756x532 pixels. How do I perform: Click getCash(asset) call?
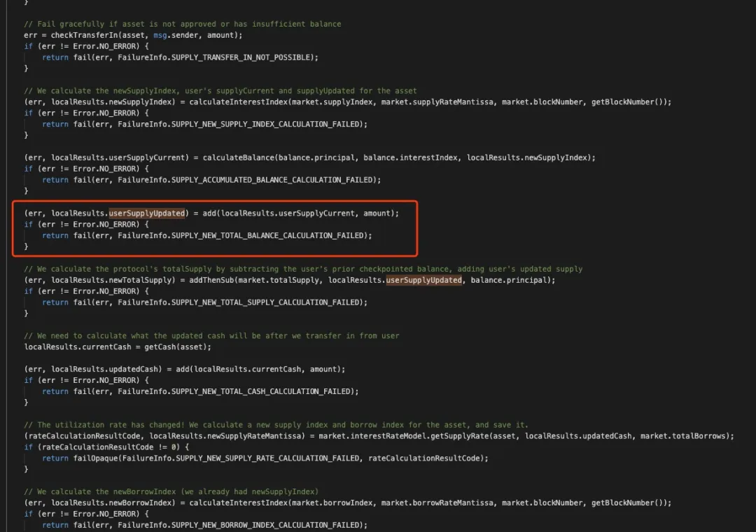point(177,347)
